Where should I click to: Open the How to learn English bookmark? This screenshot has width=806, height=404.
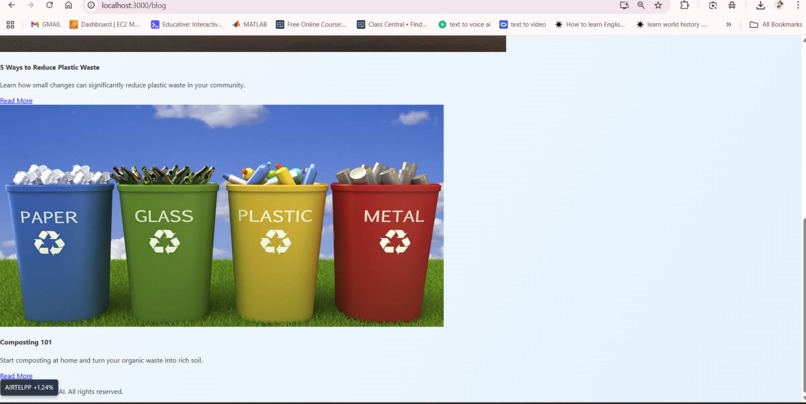[x=590, y=24]
